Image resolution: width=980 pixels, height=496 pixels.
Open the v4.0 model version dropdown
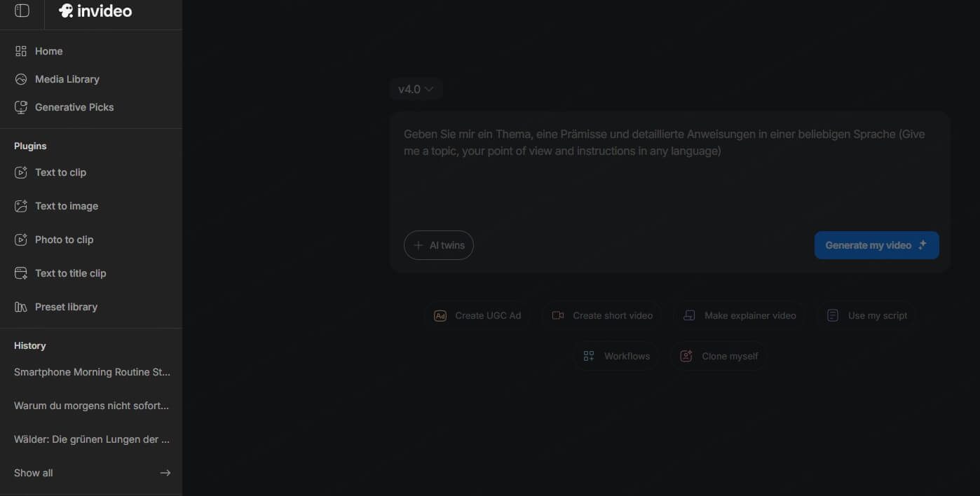[x=416, y=89]
